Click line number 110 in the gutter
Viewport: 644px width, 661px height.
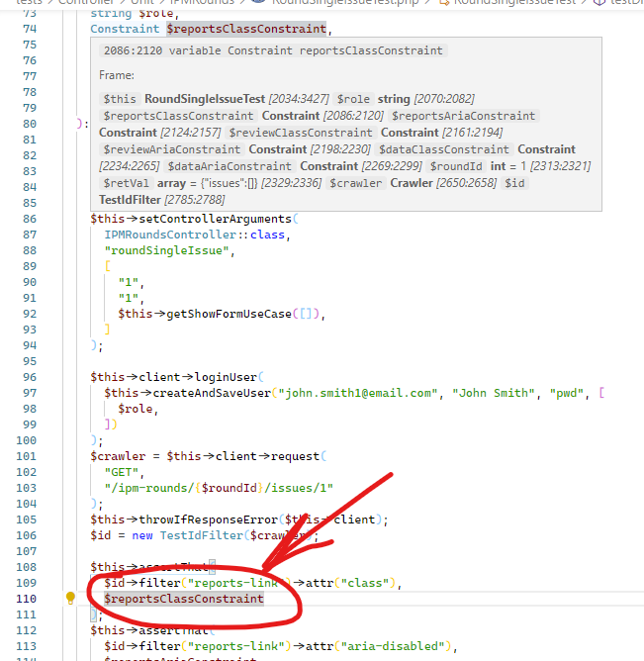coord(26,599)
